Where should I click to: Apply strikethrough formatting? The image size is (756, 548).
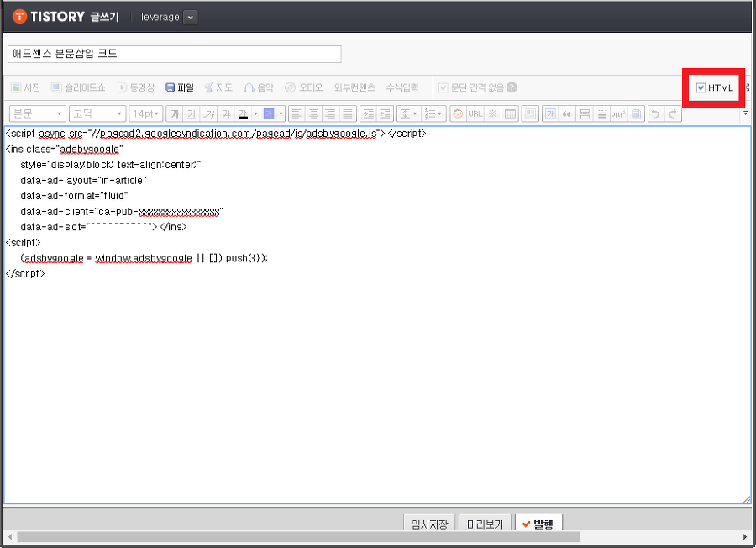226,113
